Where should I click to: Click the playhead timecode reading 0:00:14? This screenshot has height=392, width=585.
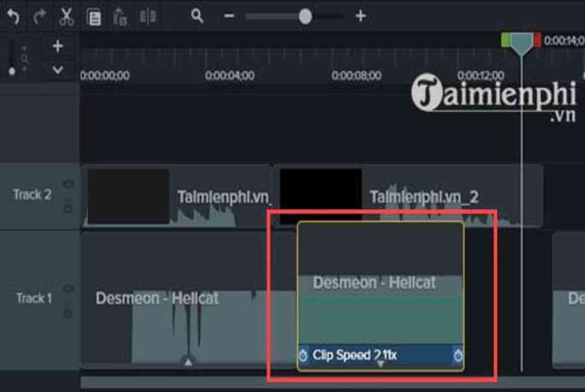tap(564, 40)
